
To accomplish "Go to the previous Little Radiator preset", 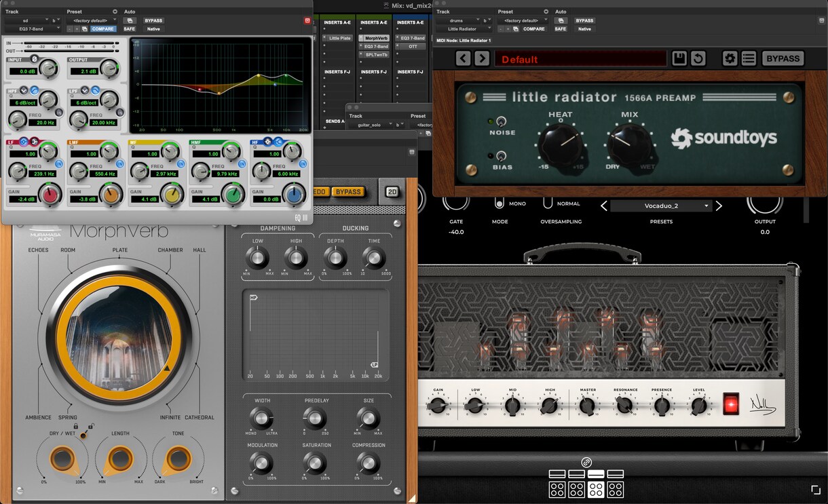I will pyautogui.click(x=463, y=59).
